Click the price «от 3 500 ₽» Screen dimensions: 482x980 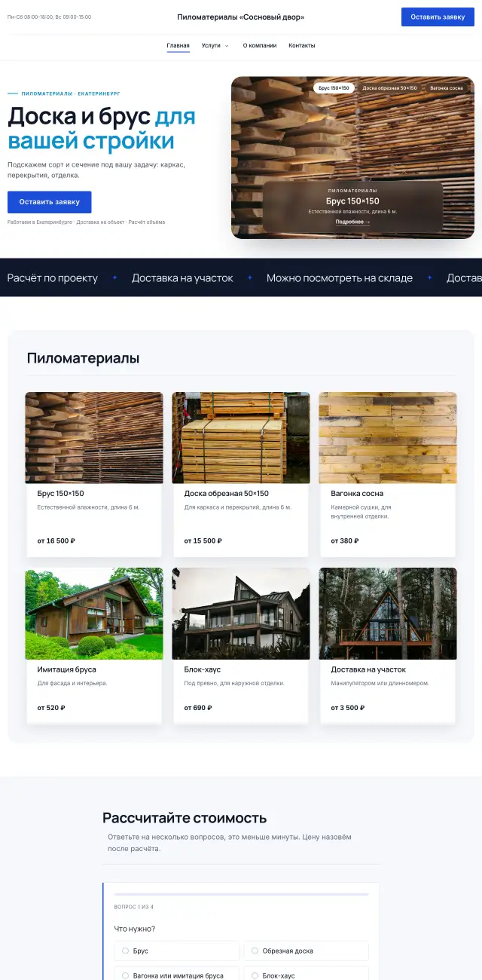tap(347, 709)
